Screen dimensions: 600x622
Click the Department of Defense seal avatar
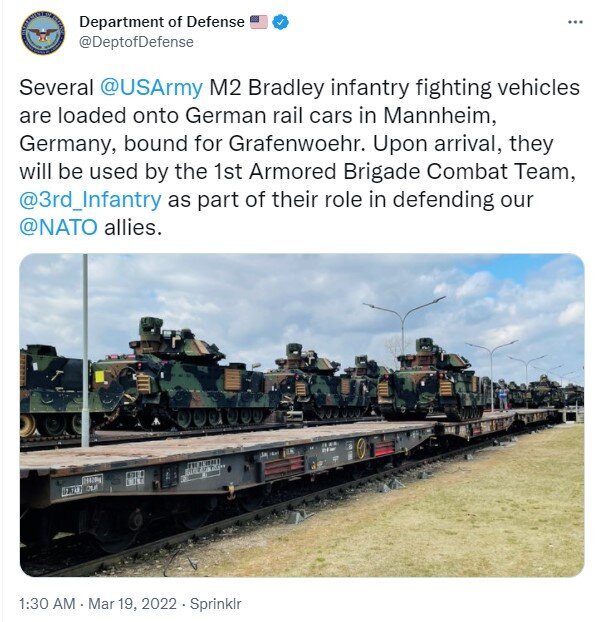(42, 32)
